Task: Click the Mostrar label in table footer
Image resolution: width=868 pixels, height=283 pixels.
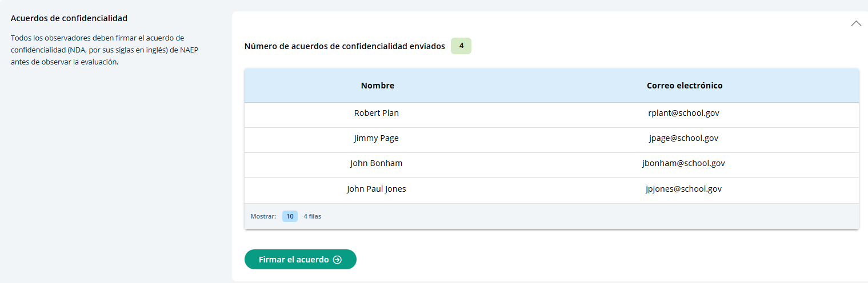Action: 263,216
